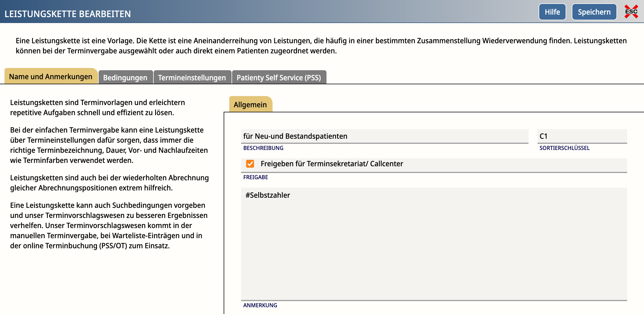Select the Allgemein sub-tab
The height and width of the screenshot is (314, 644).
point(250,104)
